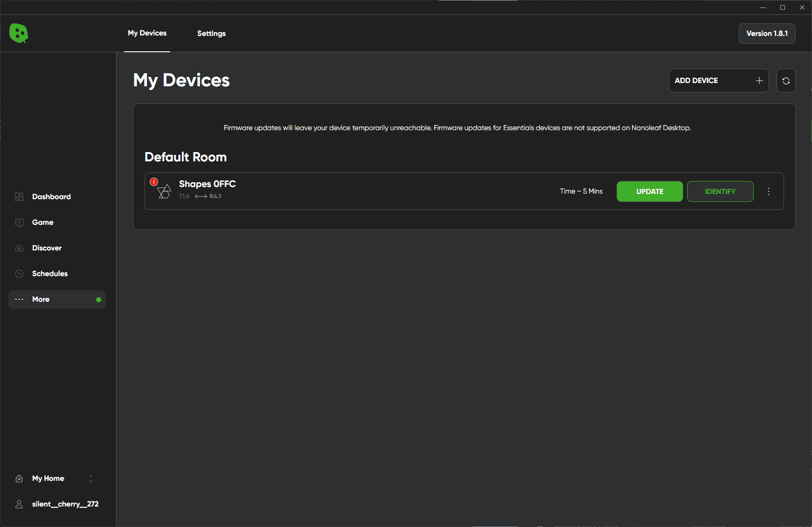Click the Nanoleaf green leaf logo
Image resolution: width=812 pixels, height=527 pixels.
coord(19,33)
